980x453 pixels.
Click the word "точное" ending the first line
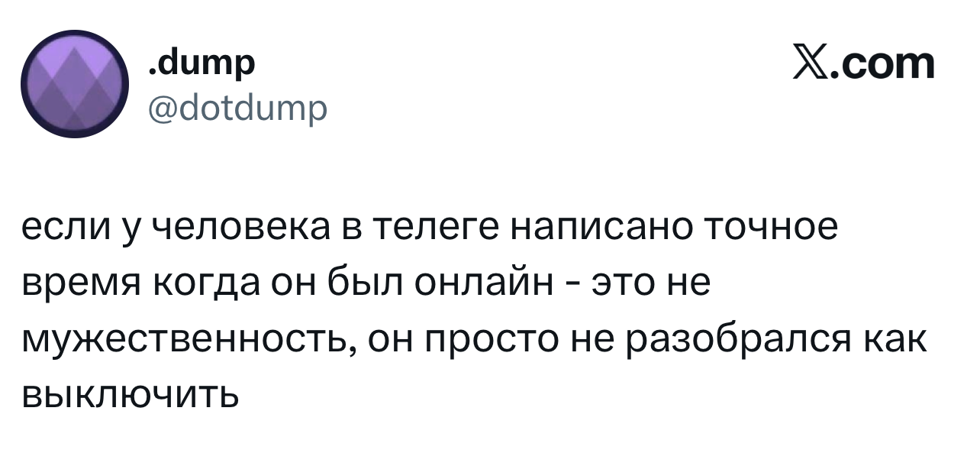[765, 228]
